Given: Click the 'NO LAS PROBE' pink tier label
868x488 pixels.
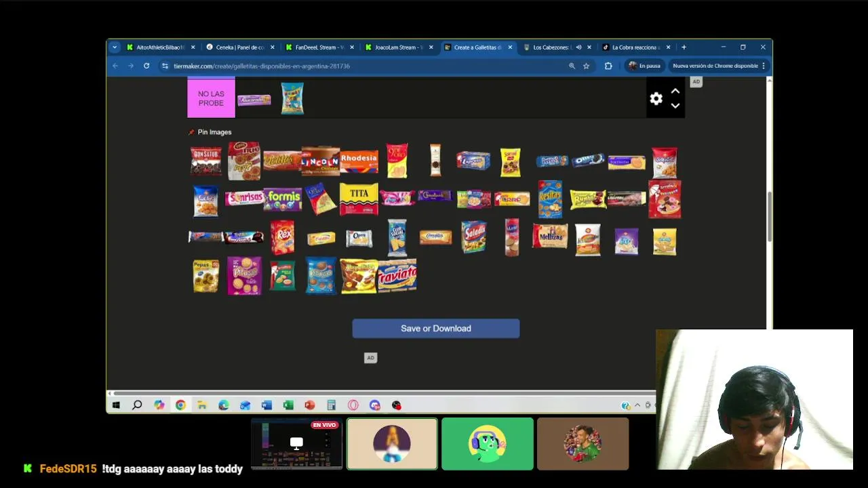Looking at the screenshot, I should pos(211,98).
